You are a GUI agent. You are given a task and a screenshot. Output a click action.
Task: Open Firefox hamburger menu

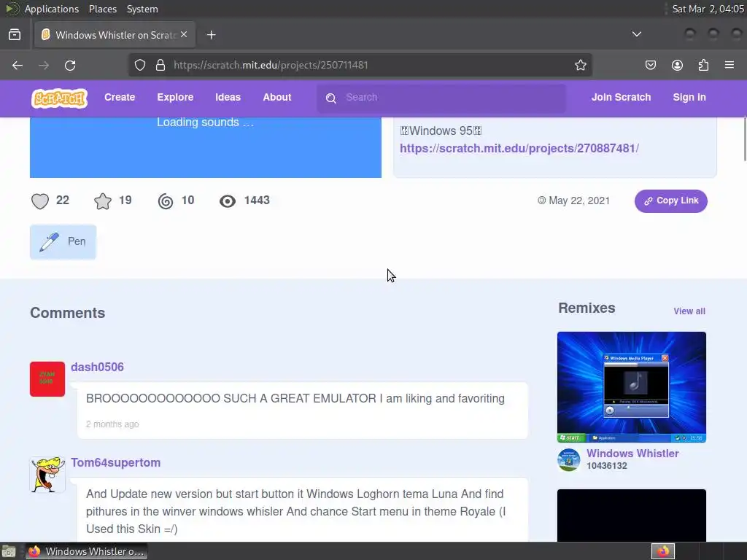point(729,65)
